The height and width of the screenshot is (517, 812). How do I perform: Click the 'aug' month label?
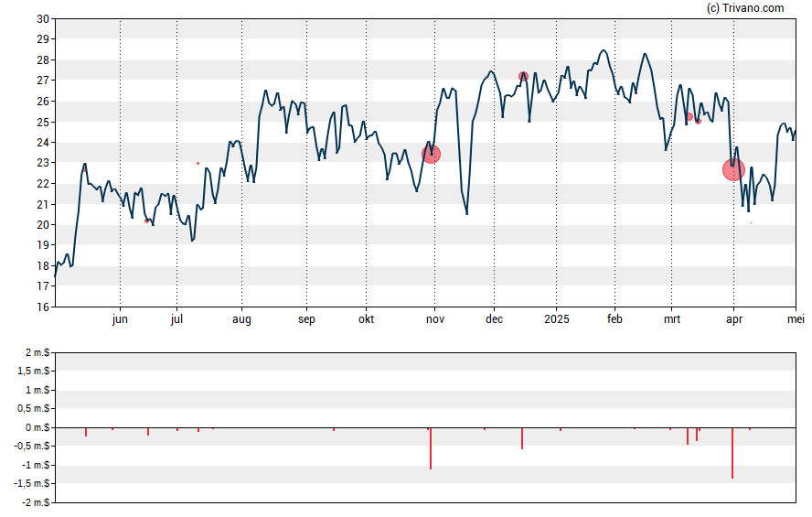(241, 319)
